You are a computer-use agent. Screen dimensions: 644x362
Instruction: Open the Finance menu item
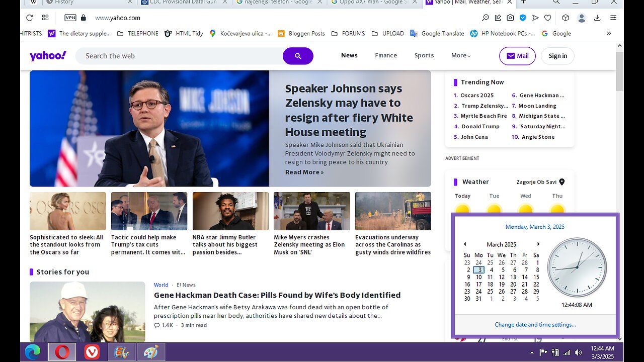(386, 56)
